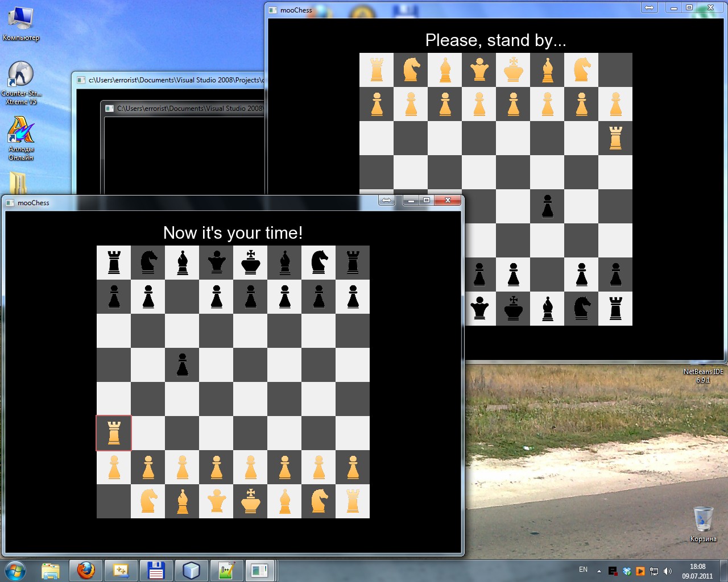
Task: Expand the hidden tray icons arrow
Action: click(x=599, y=571)
